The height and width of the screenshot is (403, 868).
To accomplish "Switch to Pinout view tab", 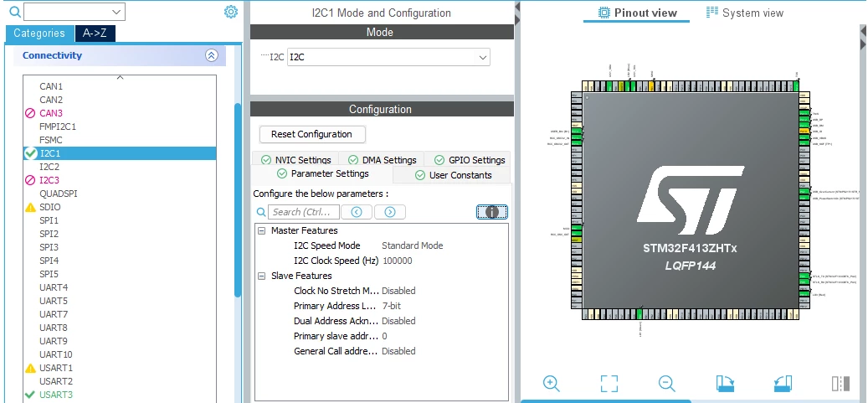I will [x=637, y=13].
